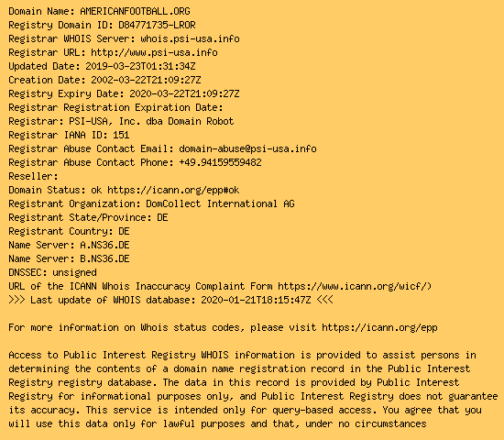Click the name server A.NS36.DE
504x440 pixels.
(x=104, y=245)
